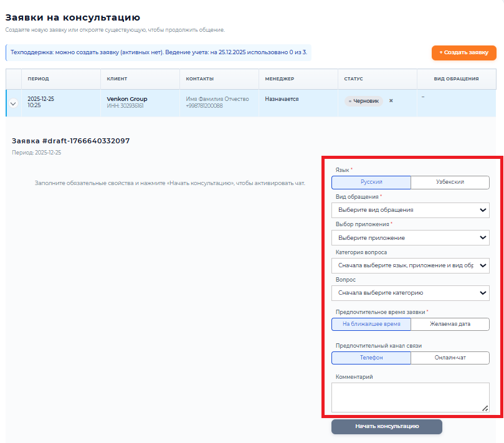Expand the «Вопрос» dropdown
Screen dimensions: 504x443
pyautogui.click(x=410, y=293)
